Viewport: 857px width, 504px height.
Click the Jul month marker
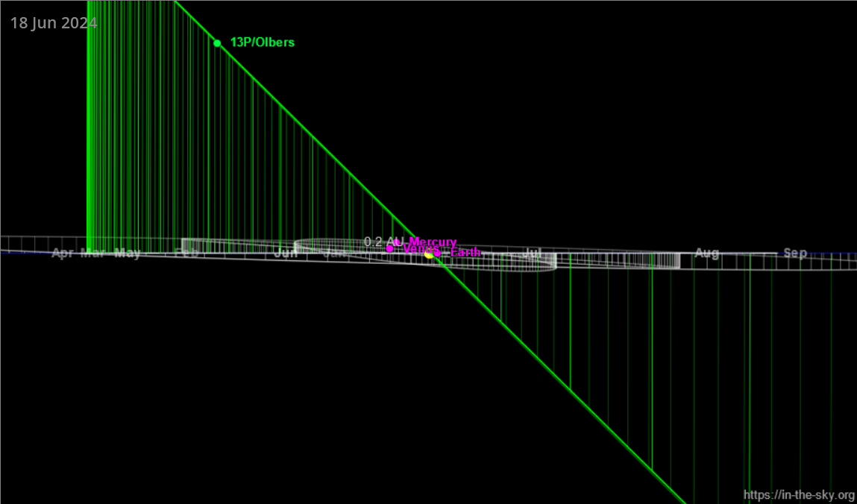click(x=532, y=253)
